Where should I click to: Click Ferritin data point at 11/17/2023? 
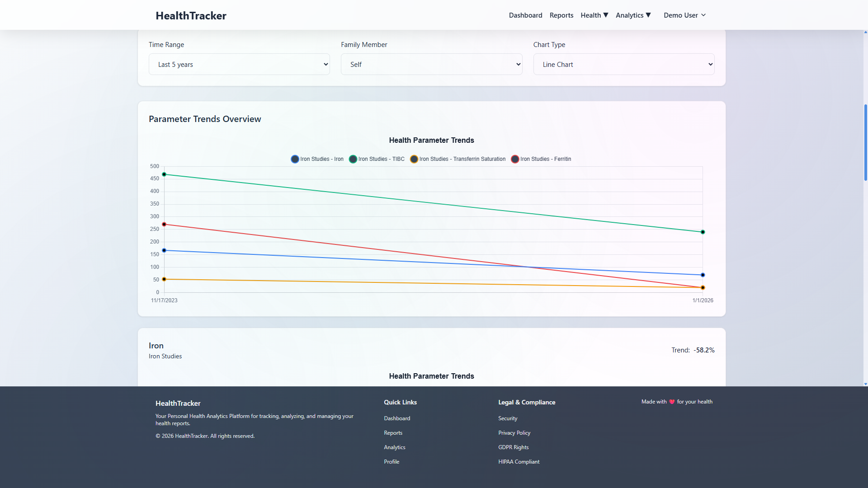coord(164,225)
